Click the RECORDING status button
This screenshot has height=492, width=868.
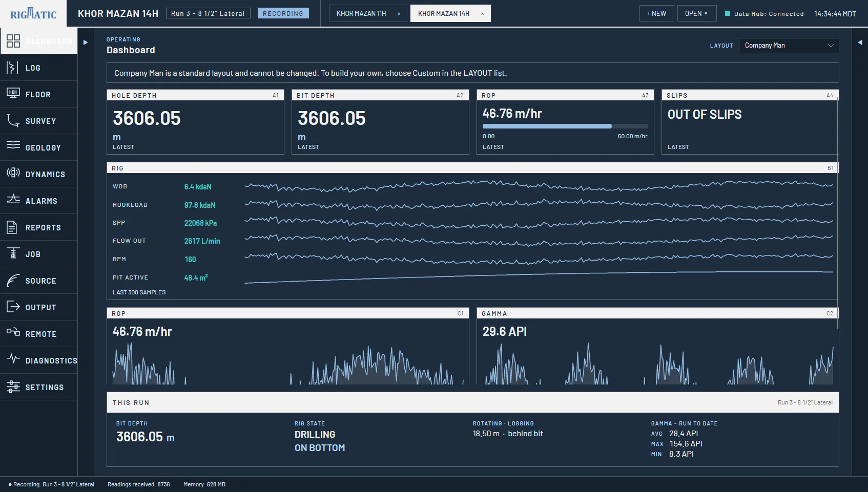(x=283, y=13)
